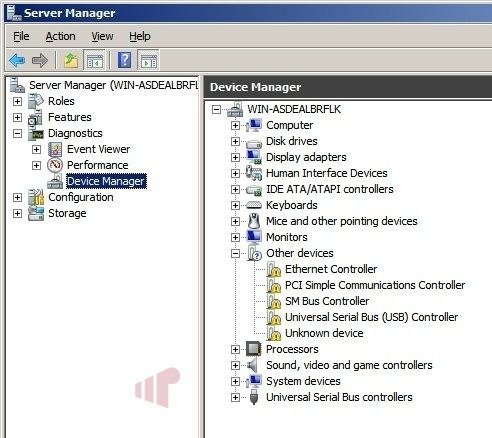The image size is (492, 438).
Task: Expand the Processors category
Action: [x=235, y=349]
